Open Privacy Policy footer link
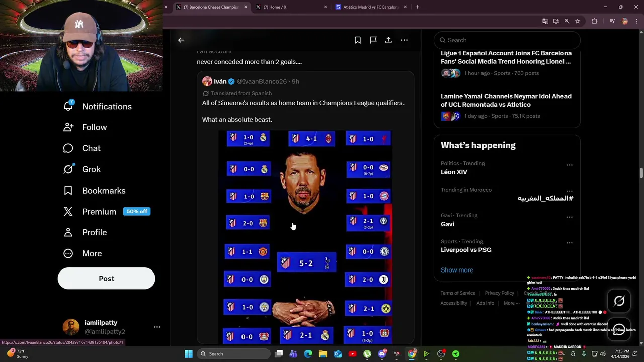This screenshot has height=362, width=644. pos(500,293)
